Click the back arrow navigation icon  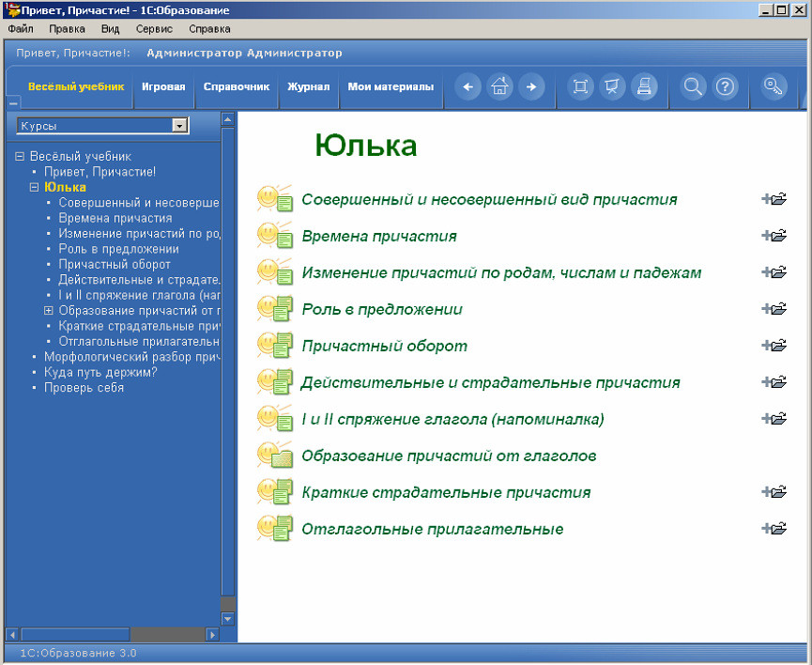point(467,86)
